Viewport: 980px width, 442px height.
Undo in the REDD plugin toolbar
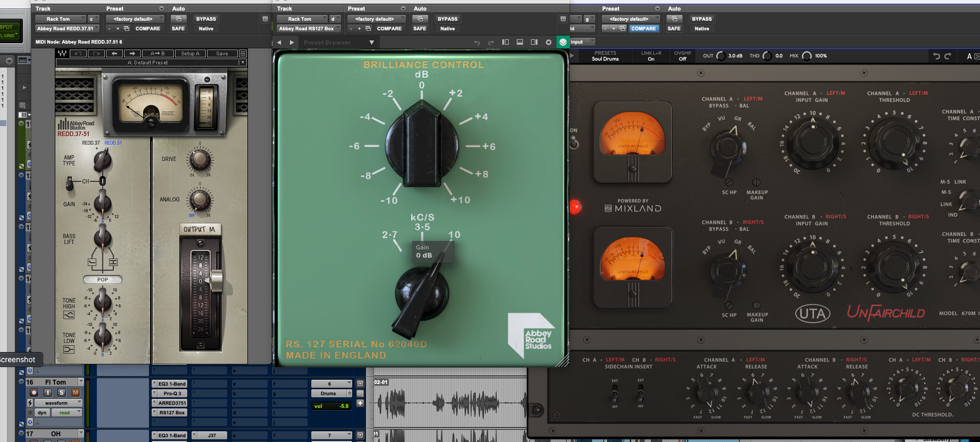(x=78, y=53)
